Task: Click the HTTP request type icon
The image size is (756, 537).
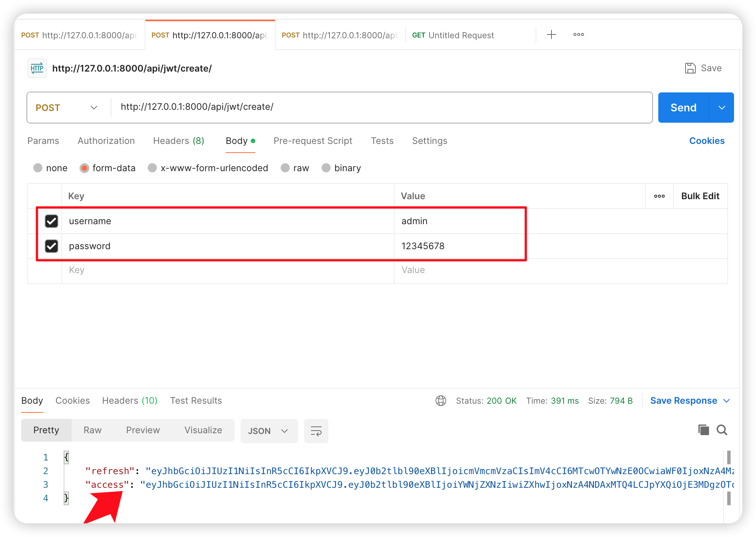Action: coord(37,68)
